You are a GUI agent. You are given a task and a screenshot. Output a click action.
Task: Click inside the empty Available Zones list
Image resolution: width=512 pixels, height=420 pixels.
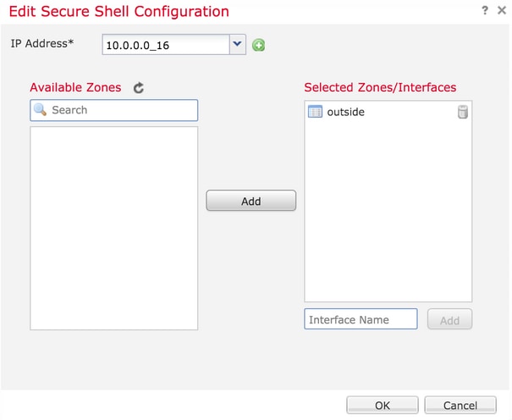(x=114, y=229)
